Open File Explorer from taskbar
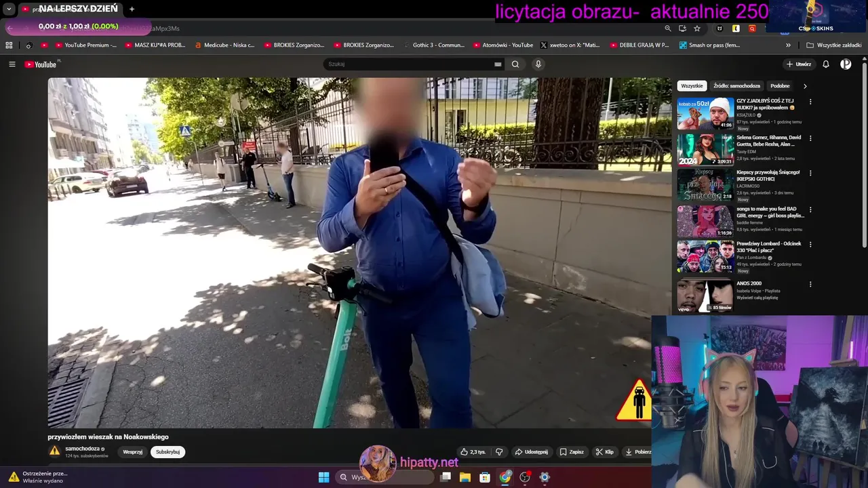 [465, 477]
